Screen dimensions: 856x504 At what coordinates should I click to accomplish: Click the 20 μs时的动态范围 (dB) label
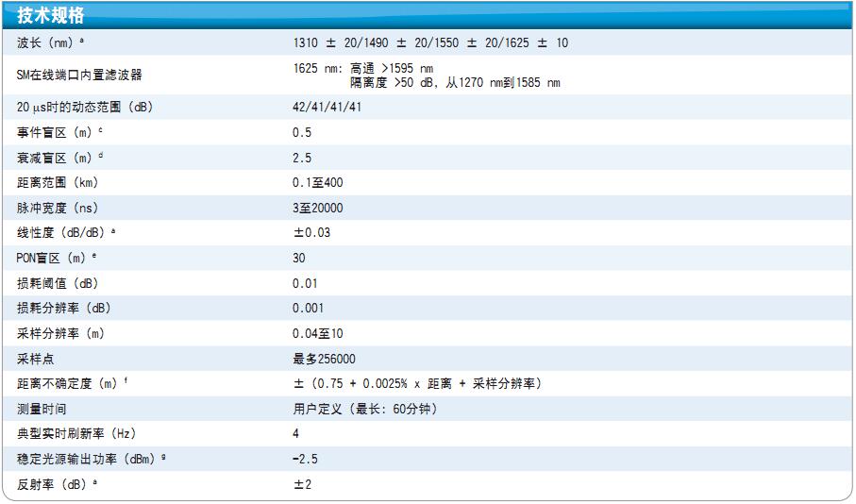pyautogui.click(x=85, y=108)
